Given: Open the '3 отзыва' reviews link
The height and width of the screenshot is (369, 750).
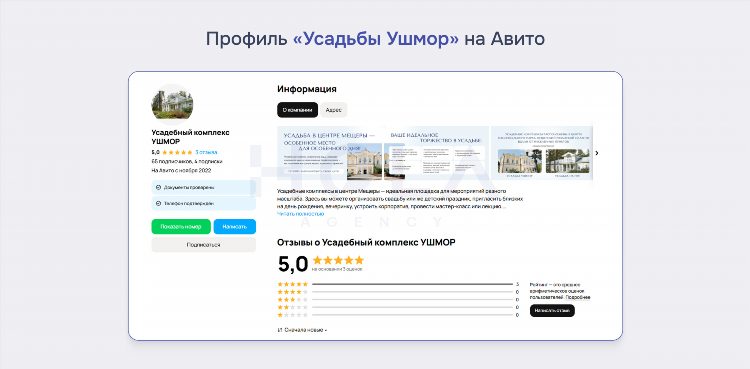Looking at the screenshot, I should click(206, 153).
